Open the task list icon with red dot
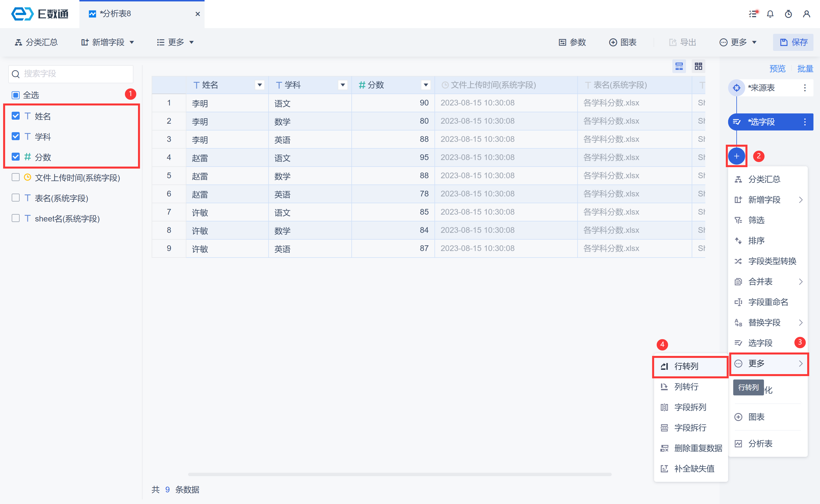 (753, 14)
